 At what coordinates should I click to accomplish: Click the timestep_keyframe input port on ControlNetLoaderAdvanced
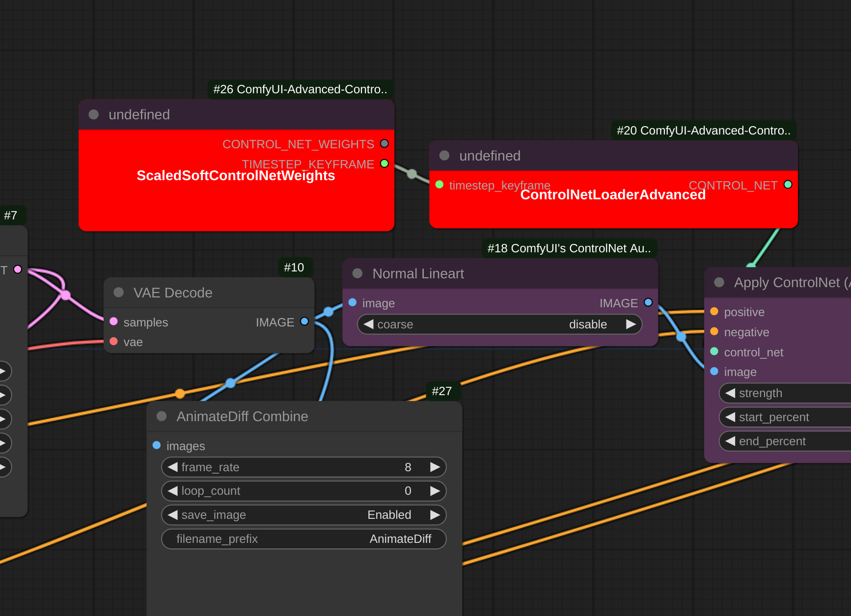(x=439, y=185)
